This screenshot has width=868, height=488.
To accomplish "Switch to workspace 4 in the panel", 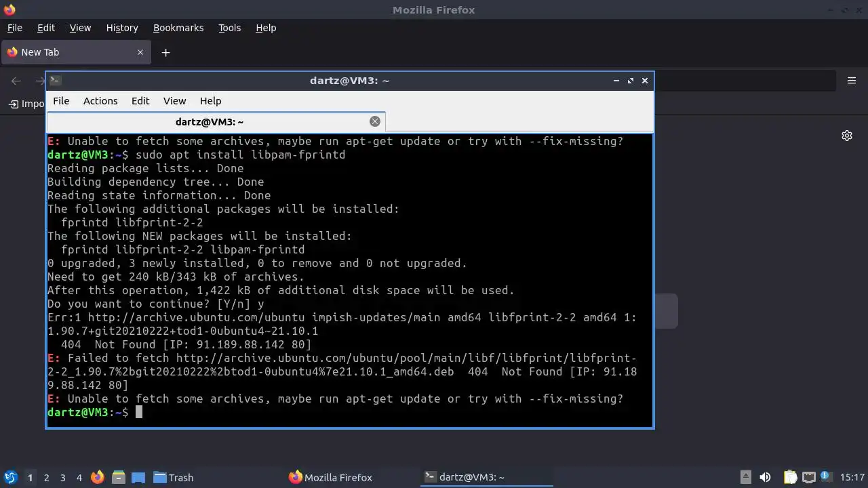I will pyautogui.click(x=79, y=477).
